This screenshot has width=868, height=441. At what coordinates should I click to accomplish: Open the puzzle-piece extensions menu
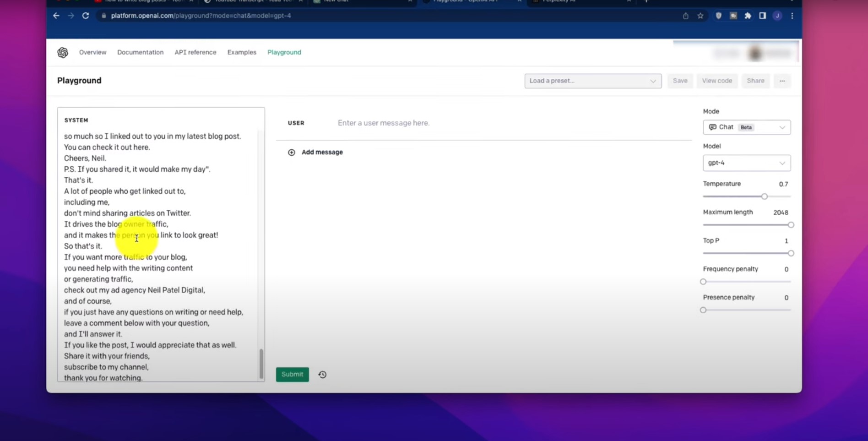748,16
